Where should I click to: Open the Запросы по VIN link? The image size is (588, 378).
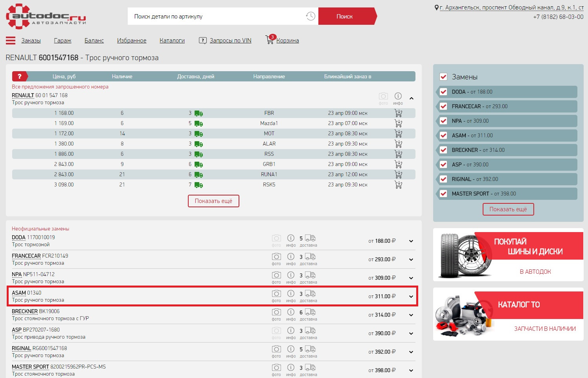tap(231, 41)
